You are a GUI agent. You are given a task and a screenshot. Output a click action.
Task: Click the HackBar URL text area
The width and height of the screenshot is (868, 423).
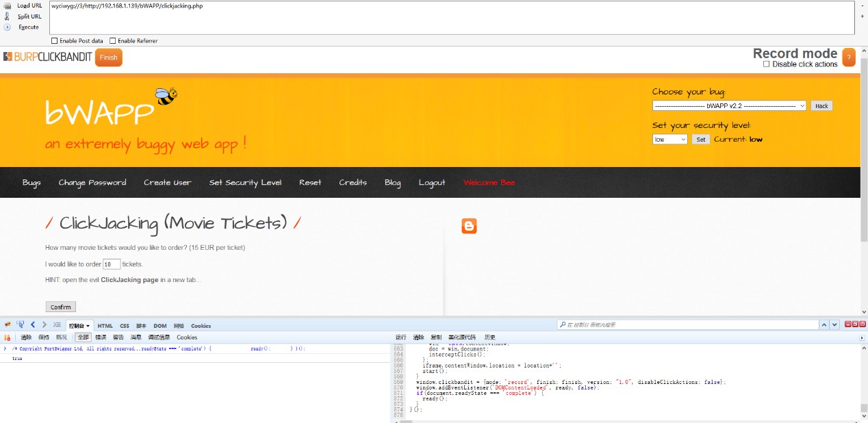pyautogui.click(x=452, y=17)
